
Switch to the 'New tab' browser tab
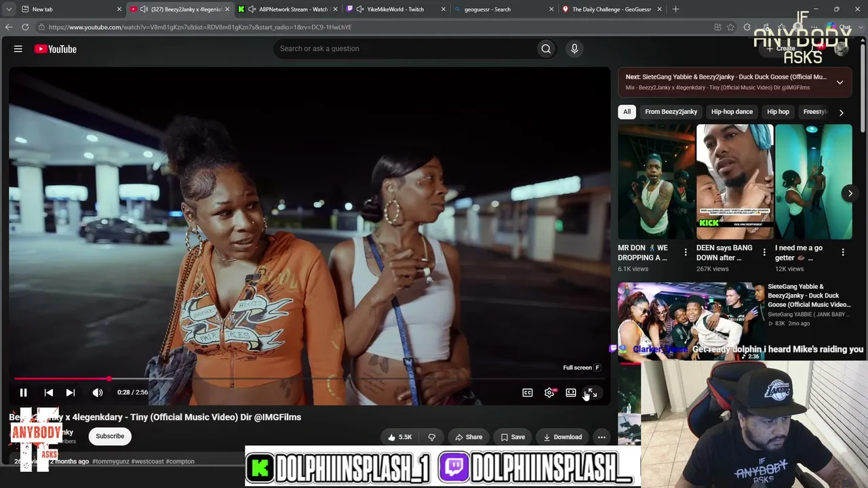[65, 9]
